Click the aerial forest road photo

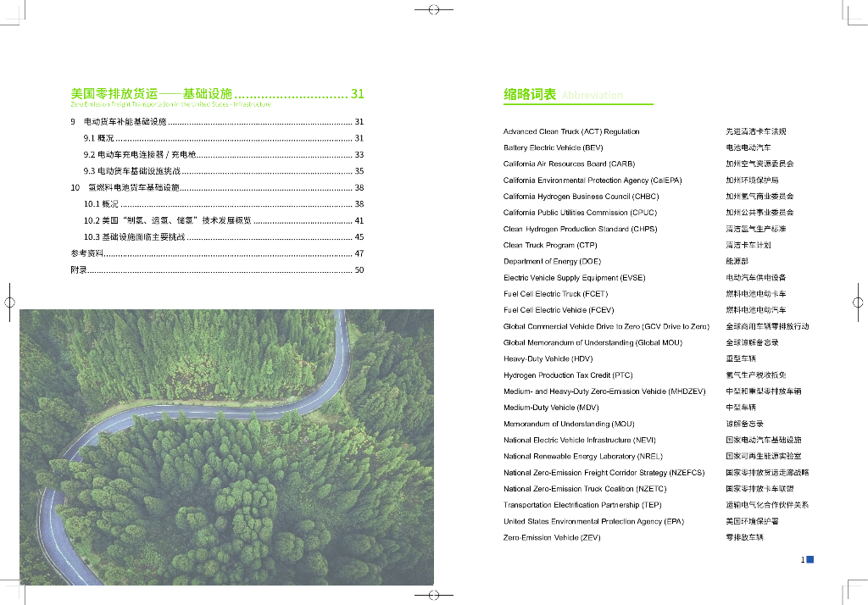click(x=226, y=447)
